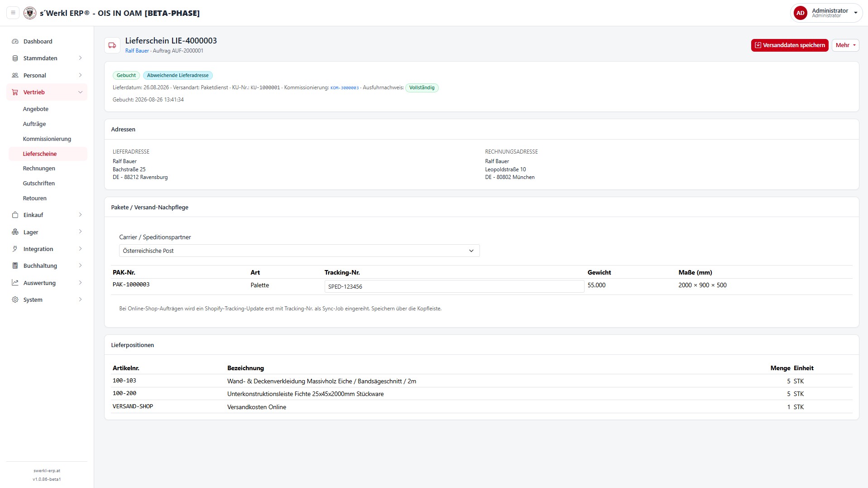Expand the Lager menu chevron

(x=80, y=232)
